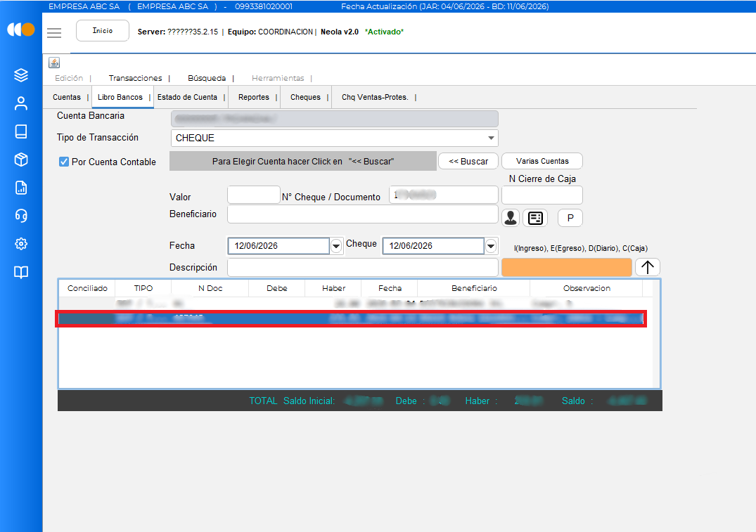Click the card list icon beside Beneficiario
Screen dimensions: 756x532
point(535,218)
